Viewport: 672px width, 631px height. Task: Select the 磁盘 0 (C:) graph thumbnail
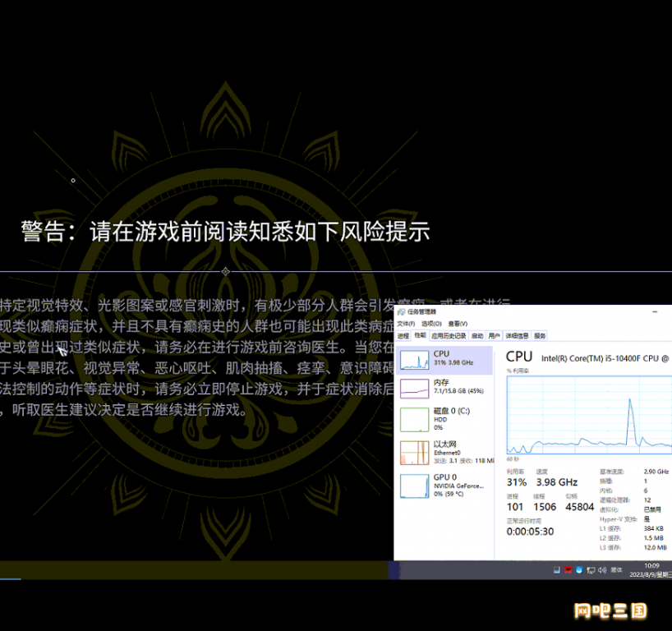click(414, 419)
